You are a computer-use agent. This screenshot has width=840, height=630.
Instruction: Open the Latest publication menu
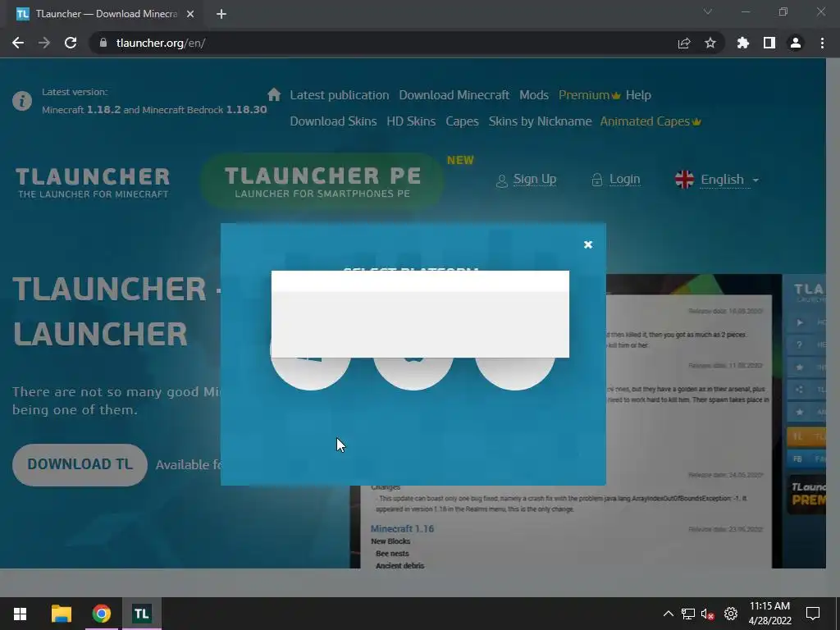coord(339,95)
